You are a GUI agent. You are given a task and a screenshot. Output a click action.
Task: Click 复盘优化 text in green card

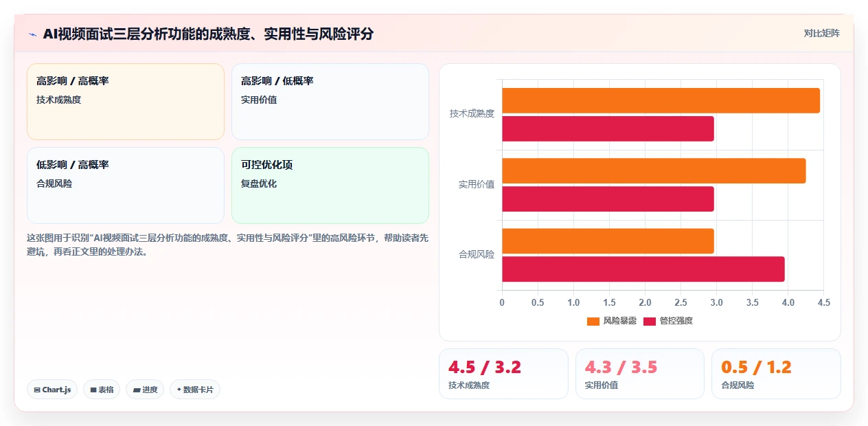point(259,184)
